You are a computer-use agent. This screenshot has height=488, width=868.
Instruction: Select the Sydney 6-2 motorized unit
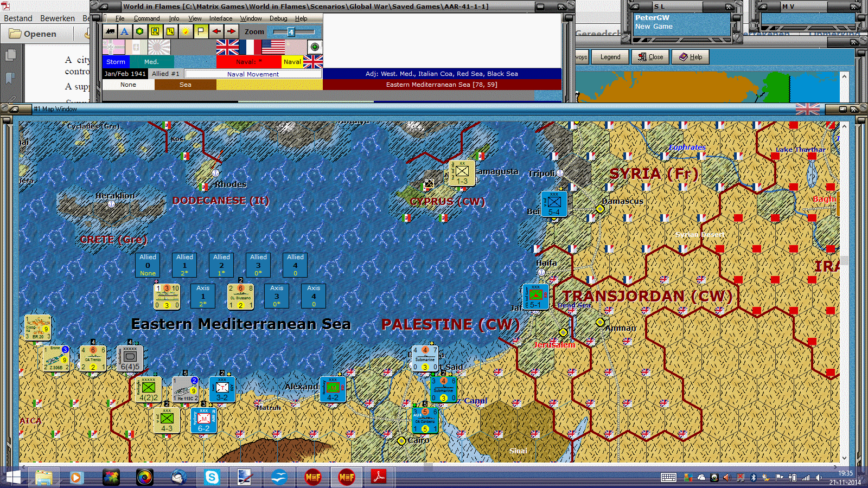tap(203, 420)
